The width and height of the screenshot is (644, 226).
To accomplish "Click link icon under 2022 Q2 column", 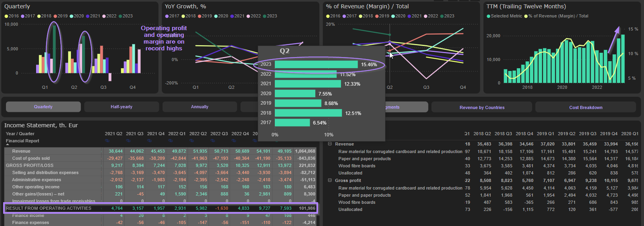I will [192, 141].
